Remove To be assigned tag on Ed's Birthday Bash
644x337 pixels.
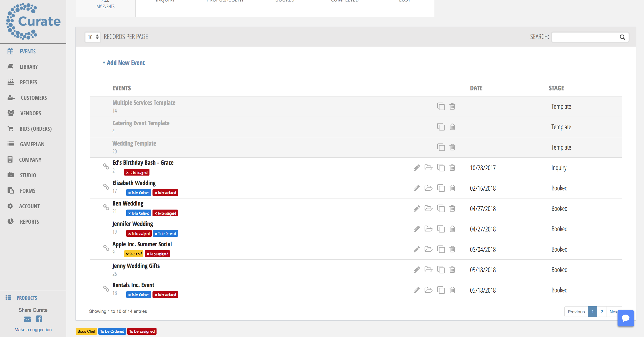tap(127, 173)
